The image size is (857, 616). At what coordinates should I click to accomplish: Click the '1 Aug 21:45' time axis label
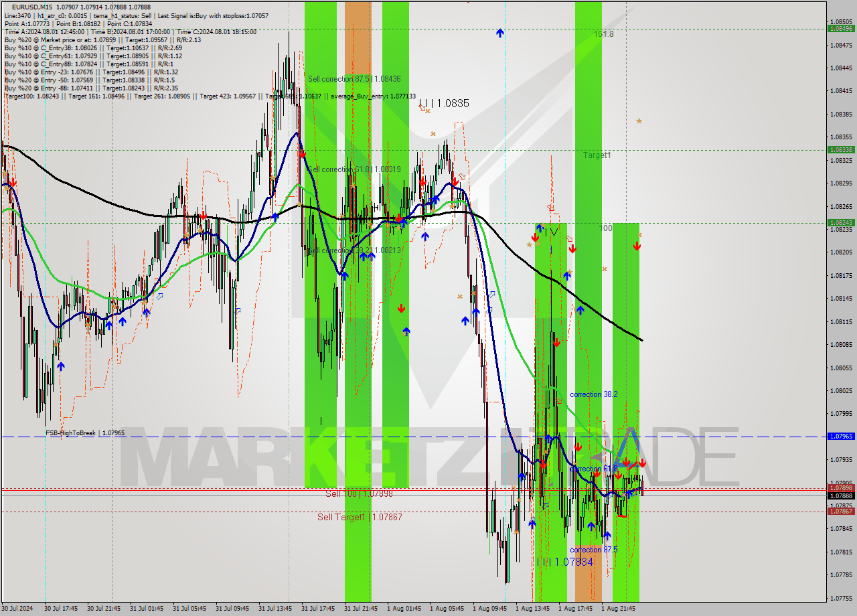[x=618, y=609]
